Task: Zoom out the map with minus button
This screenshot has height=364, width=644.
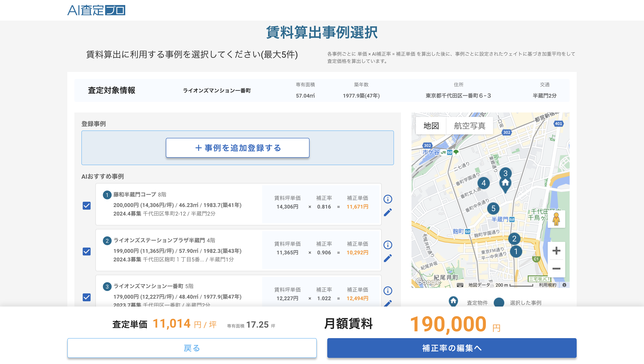Action: click(x=556, y=268)
